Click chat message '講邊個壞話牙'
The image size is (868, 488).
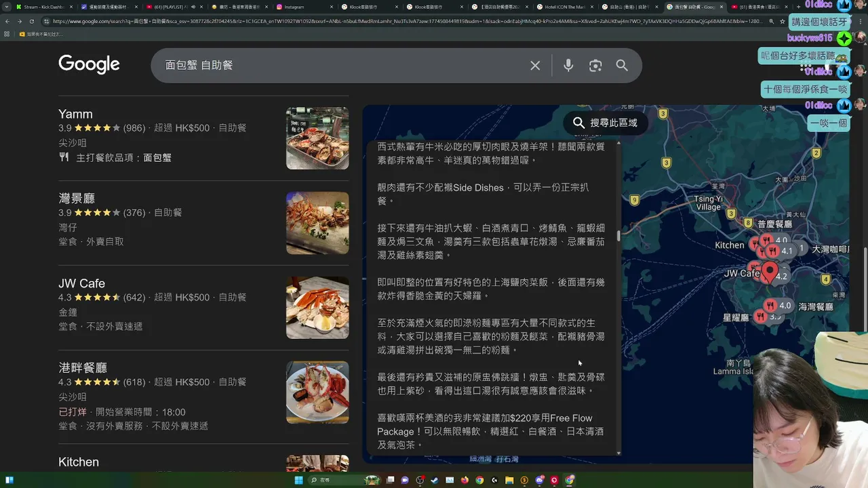point(819,22)
